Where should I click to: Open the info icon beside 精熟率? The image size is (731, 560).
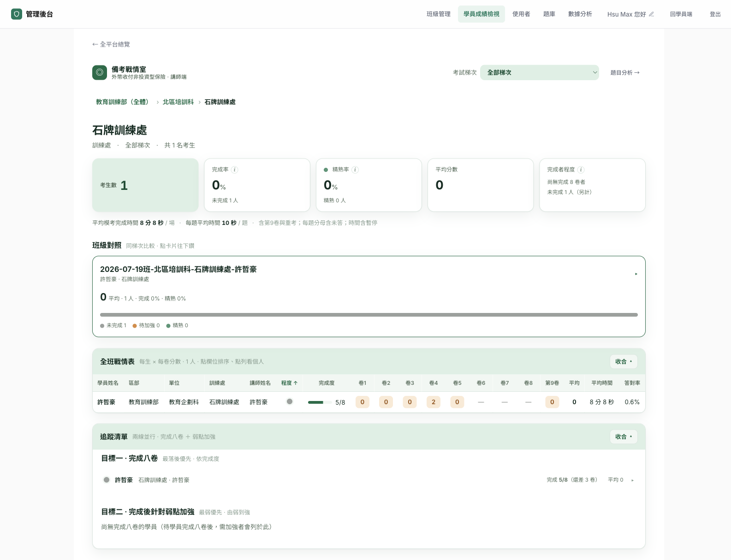point(355,170)
